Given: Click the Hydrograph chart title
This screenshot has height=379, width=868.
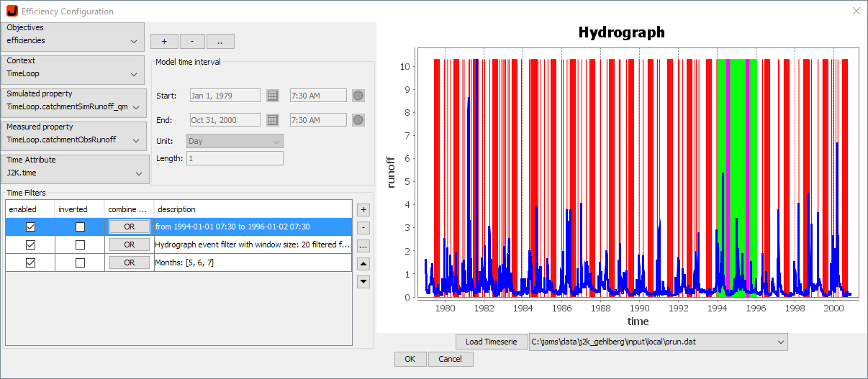Looking at the screenshot, I should click(x=622, y=32).
